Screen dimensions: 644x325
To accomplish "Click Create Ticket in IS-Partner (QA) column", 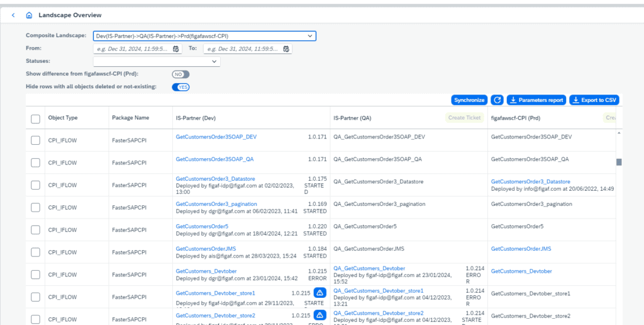I will (x=465, y=118).
